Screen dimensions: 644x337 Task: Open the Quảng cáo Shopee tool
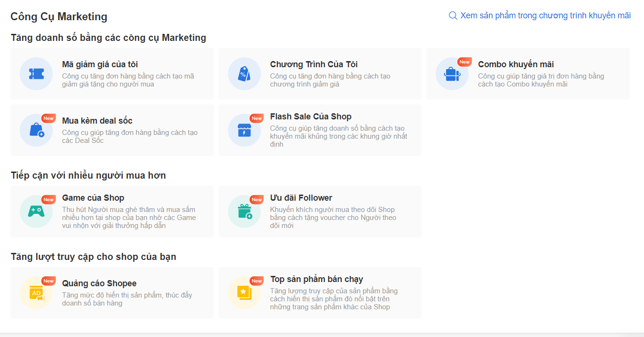coord(112,293)
